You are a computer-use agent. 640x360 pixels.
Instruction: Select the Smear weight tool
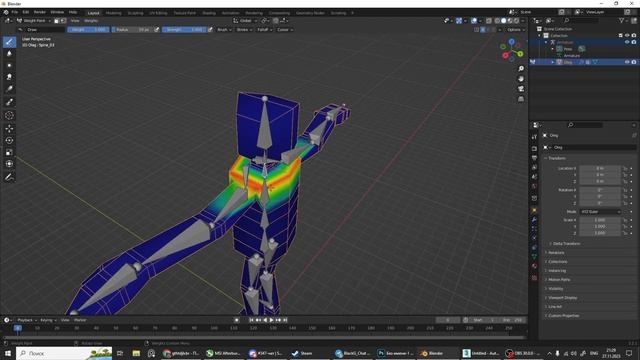click(x=9, y=77)
